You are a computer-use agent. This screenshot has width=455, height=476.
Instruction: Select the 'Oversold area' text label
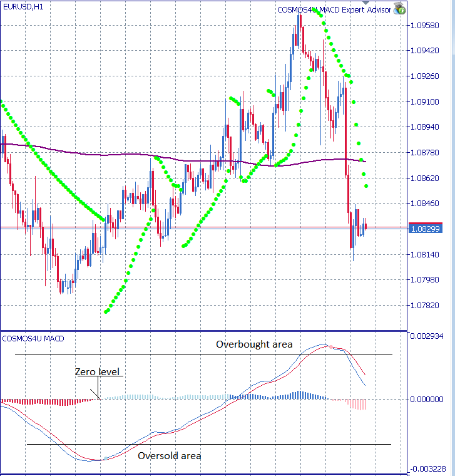click(169, 456)
